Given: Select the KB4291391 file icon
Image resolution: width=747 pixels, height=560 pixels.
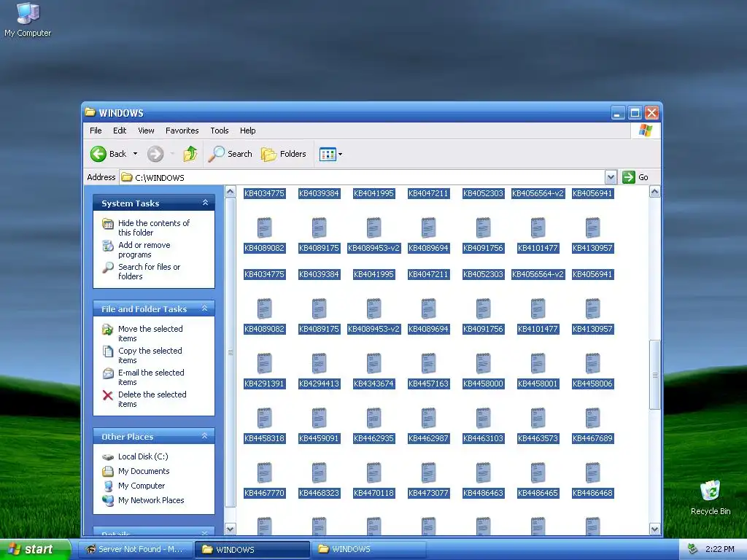Looking at the screenshot, I should click(264, 363).
